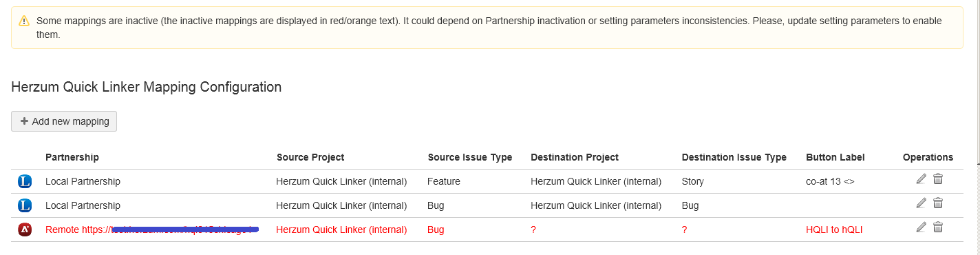
Task: Click the Herzum Quick Linker Mapping Configuration heading
Action: click(147, 88)
